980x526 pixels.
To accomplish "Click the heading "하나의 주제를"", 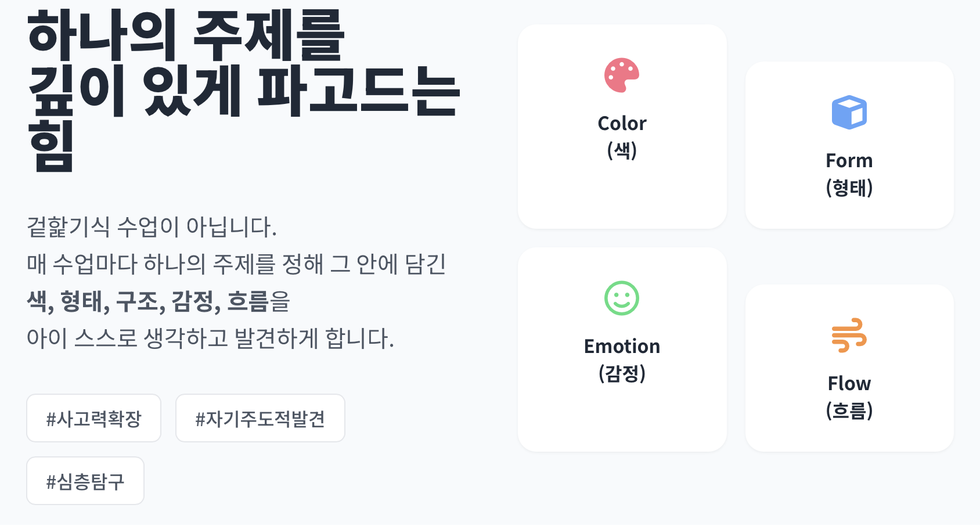I will click(186, 36).
